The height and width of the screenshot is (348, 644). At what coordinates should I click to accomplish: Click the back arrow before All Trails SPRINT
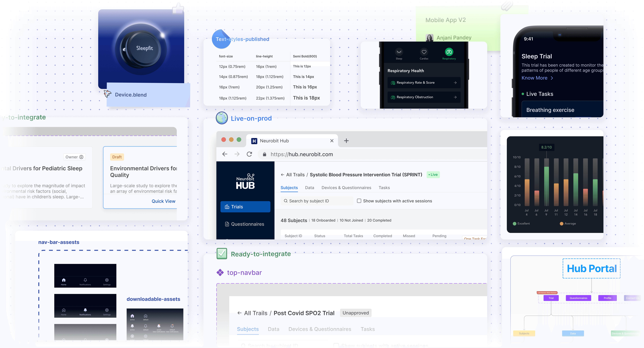point(282,175)
